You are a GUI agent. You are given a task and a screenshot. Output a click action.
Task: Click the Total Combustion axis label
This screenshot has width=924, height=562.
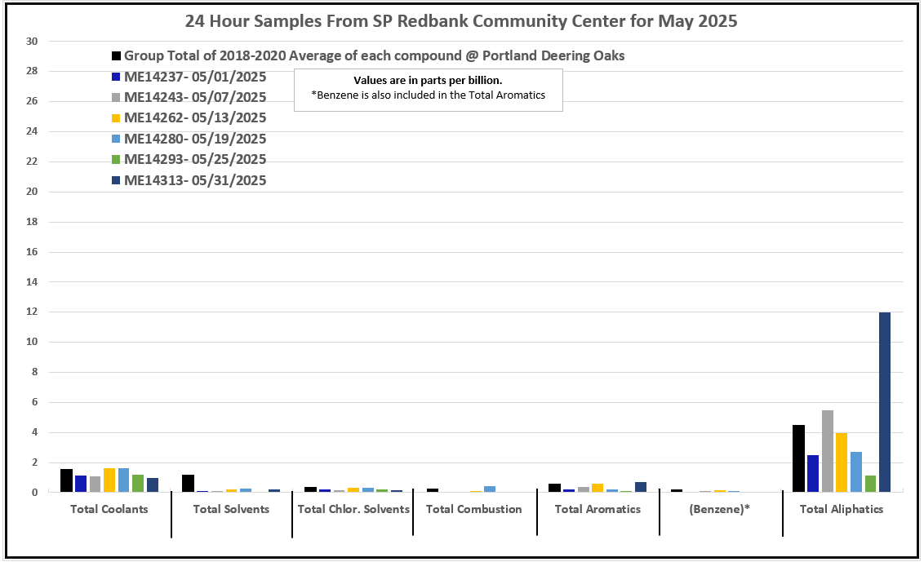(x=474, y=509)
